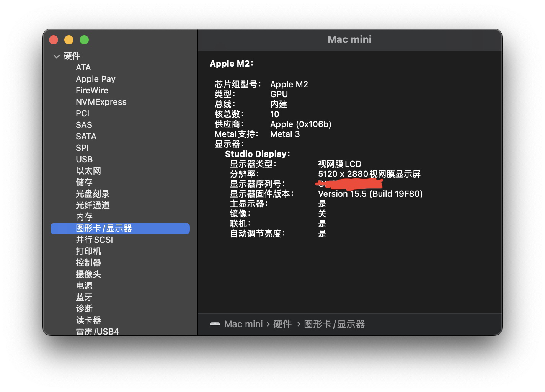Select SATA in the sidebar
This screenshot has width=545, height=392.
(86, 136)
